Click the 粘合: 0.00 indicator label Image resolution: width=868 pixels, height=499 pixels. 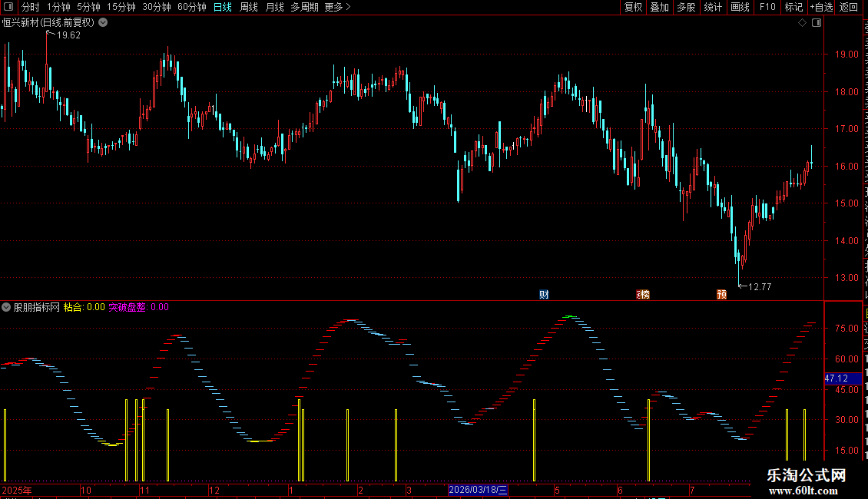click(x=84, y=307)
